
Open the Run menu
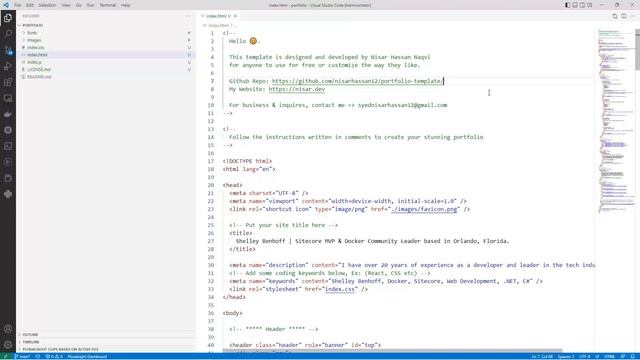(90, 5)
